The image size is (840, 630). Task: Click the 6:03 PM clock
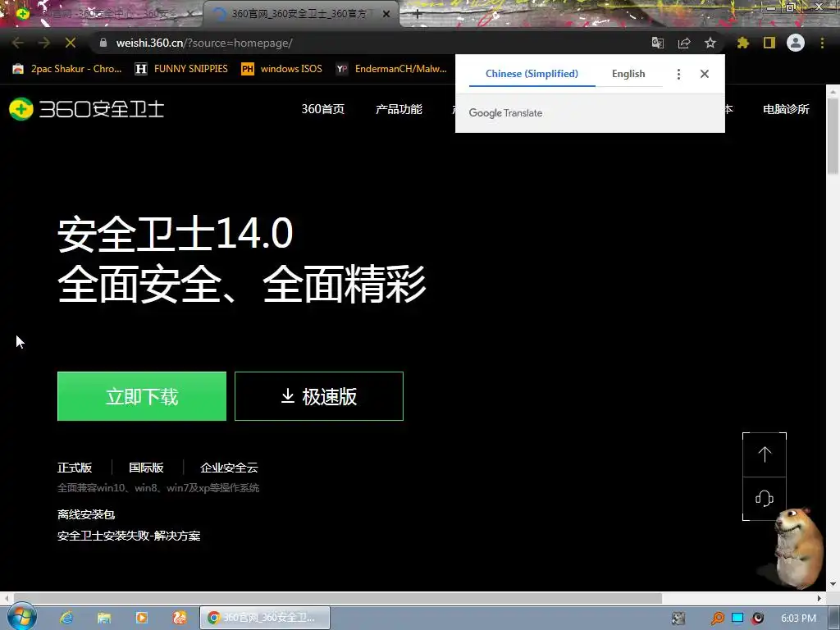[798, 619]
